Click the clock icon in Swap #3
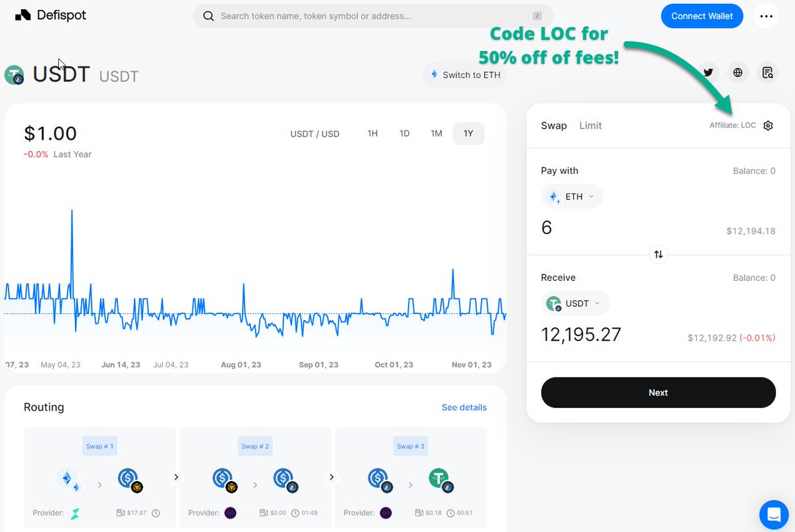Screen dimensions: 795x532 (450, 513)
